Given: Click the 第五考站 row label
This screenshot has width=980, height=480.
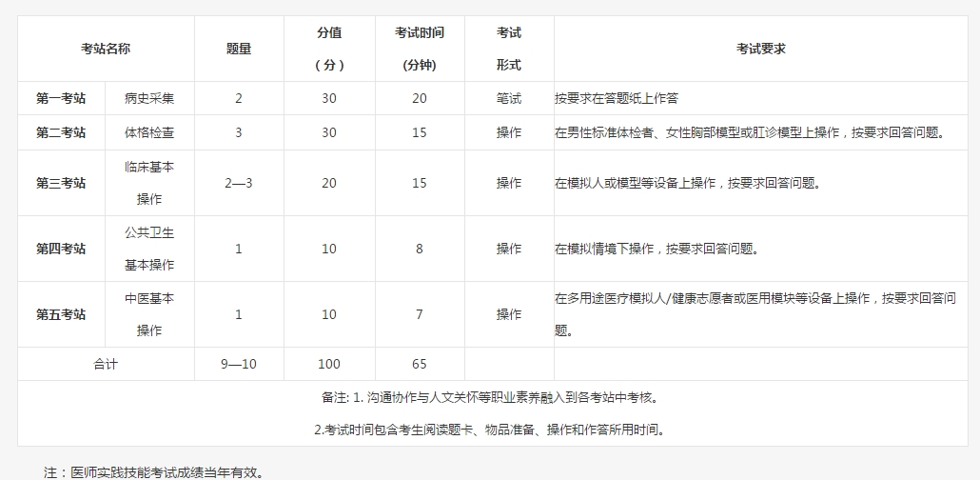Looking at the screenshot, I should (x=61, y=314).
